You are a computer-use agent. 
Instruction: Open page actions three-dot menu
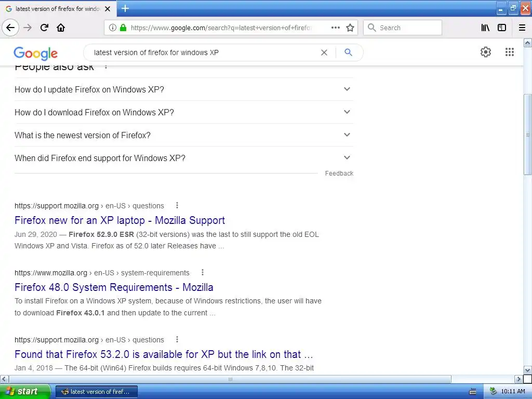coord(336,28)
